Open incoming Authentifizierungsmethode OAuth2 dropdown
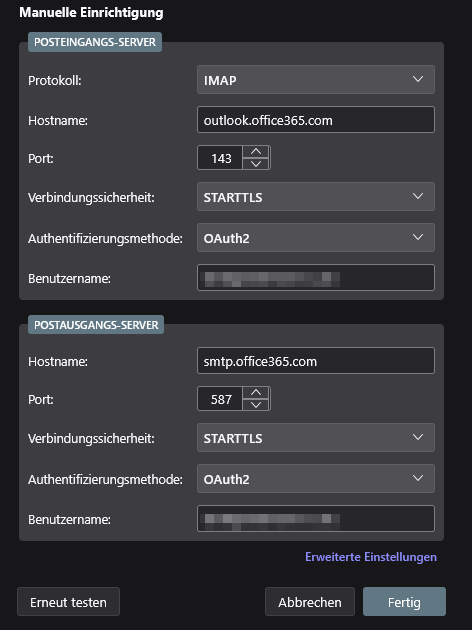The image size is (472, 630). coord(316,237)
